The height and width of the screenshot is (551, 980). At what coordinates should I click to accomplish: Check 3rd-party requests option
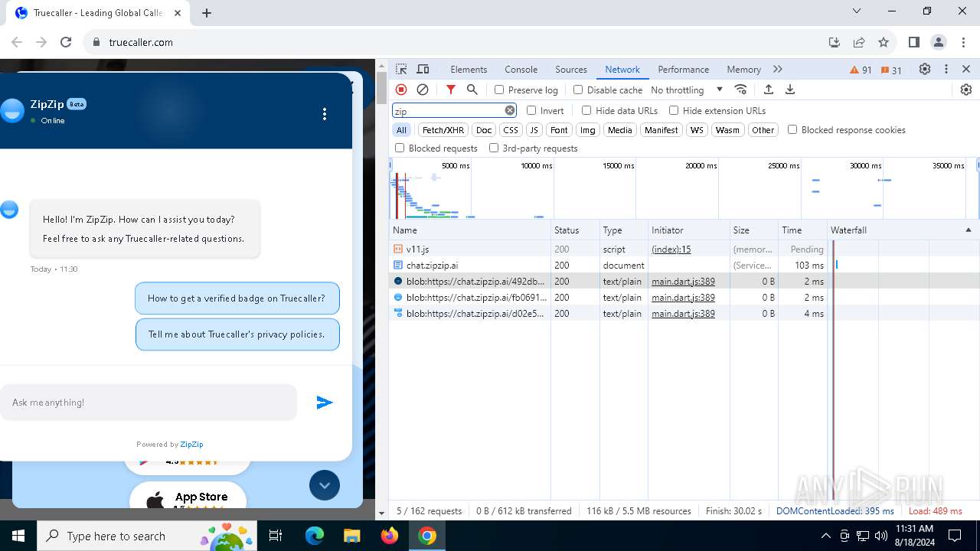pos(494,148)
